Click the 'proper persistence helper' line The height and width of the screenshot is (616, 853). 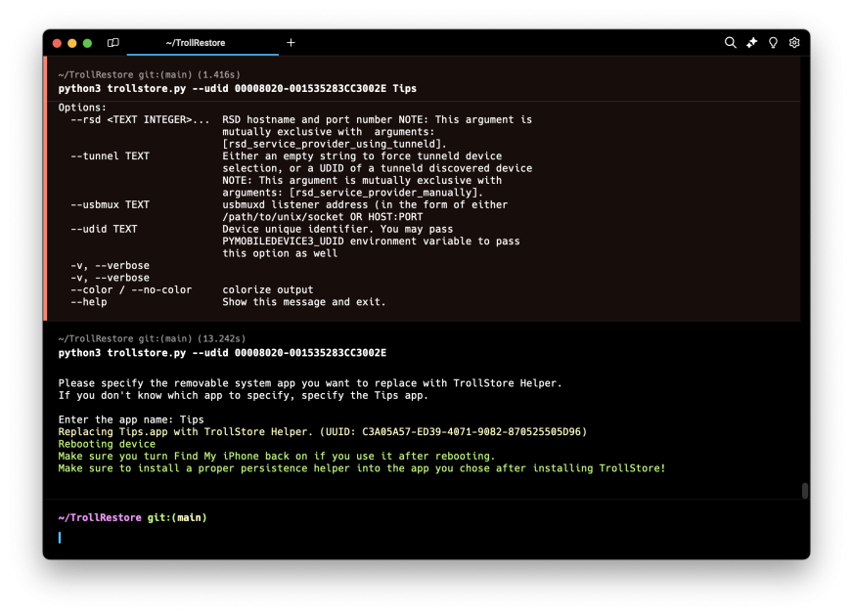[361, 468]
